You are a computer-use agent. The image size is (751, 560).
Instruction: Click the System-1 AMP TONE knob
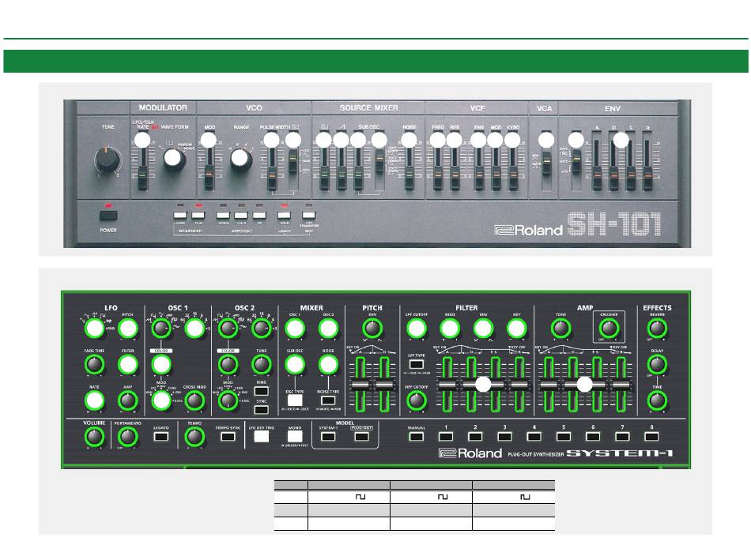click(560, 329)
